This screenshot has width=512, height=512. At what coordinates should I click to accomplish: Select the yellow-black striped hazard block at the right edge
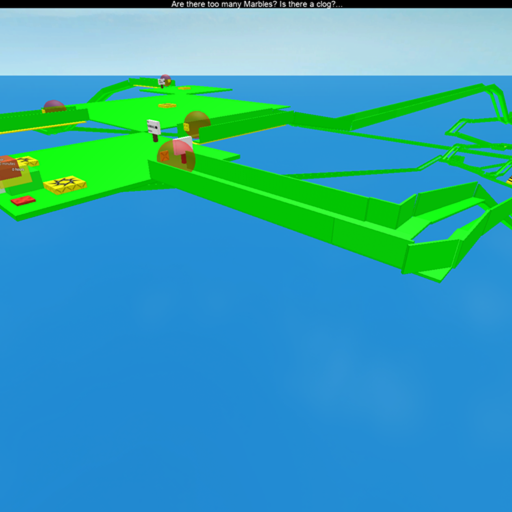point(509,181)
